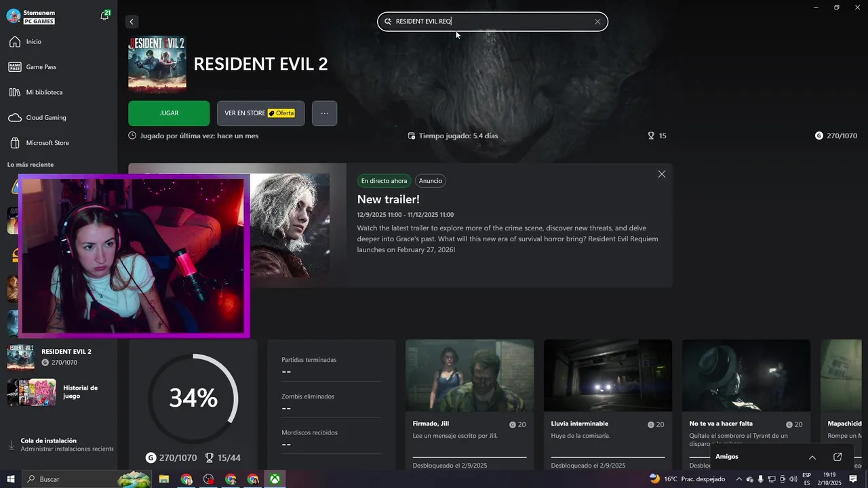868x488 pixels.
Task: Open the notifications bell icon
Action: (104, 15)
